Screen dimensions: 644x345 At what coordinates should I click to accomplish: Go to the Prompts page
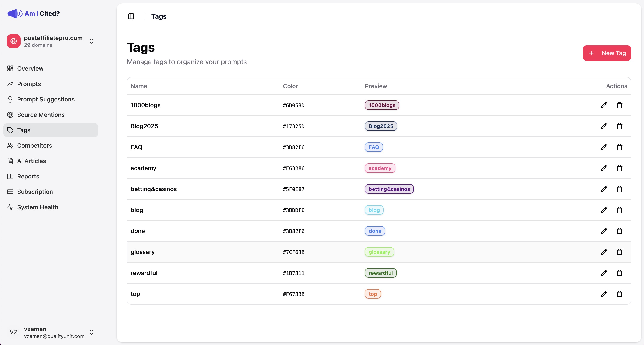[x=29, y=84]
